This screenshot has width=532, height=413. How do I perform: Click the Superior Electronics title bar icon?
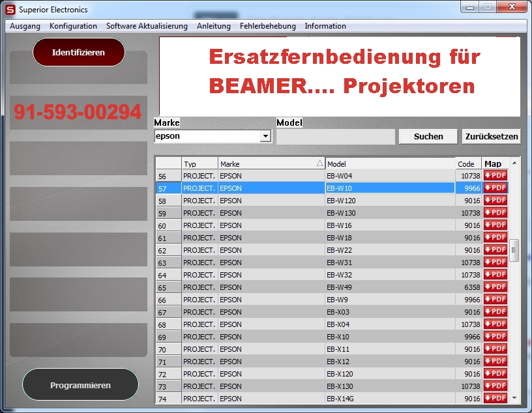point(10,10)
